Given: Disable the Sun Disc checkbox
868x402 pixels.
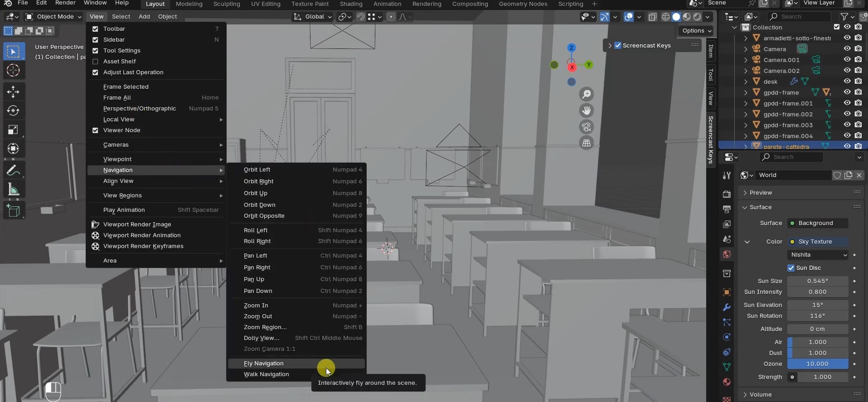Looking at the screenshot, I should click(791, 268).
